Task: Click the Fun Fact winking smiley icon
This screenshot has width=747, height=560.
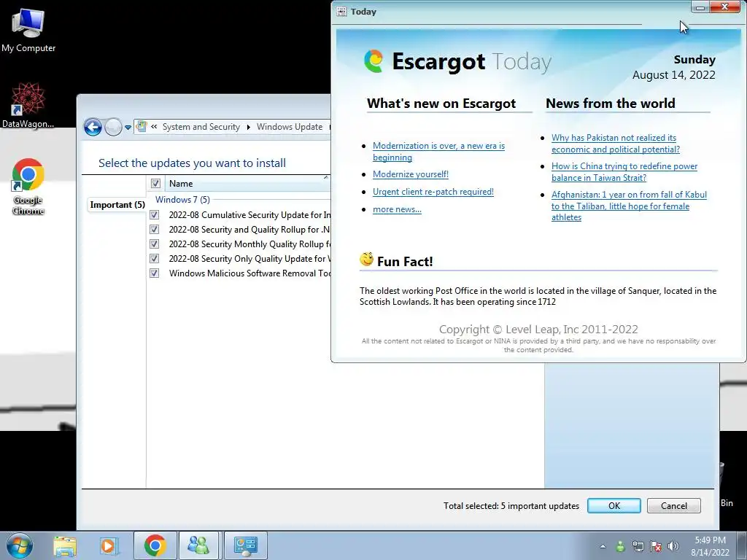Action: click(x=366, y=260)
